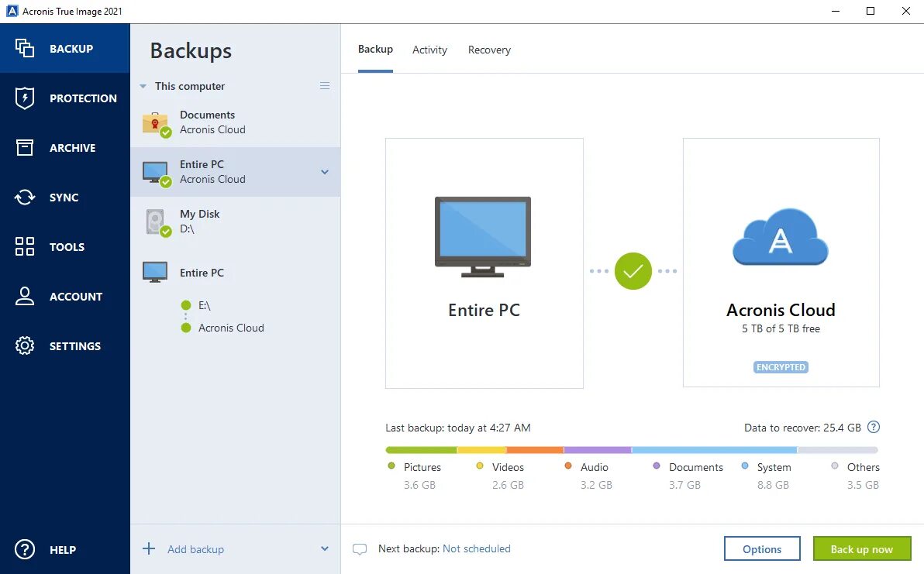Open the Tools grid icon
Viewport: 924px width, 574px height.
pyautogui.click(x=25, y=246)
